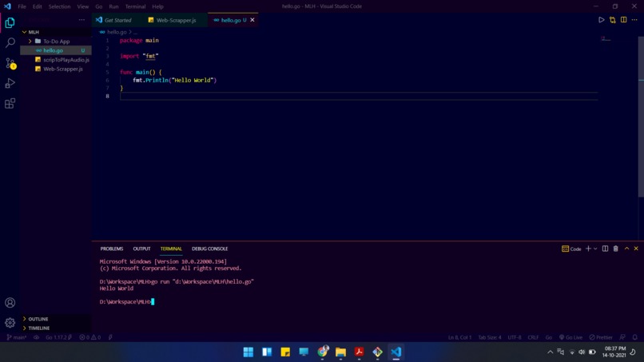Open the Run and Debug view

click(x=10, y=83)
